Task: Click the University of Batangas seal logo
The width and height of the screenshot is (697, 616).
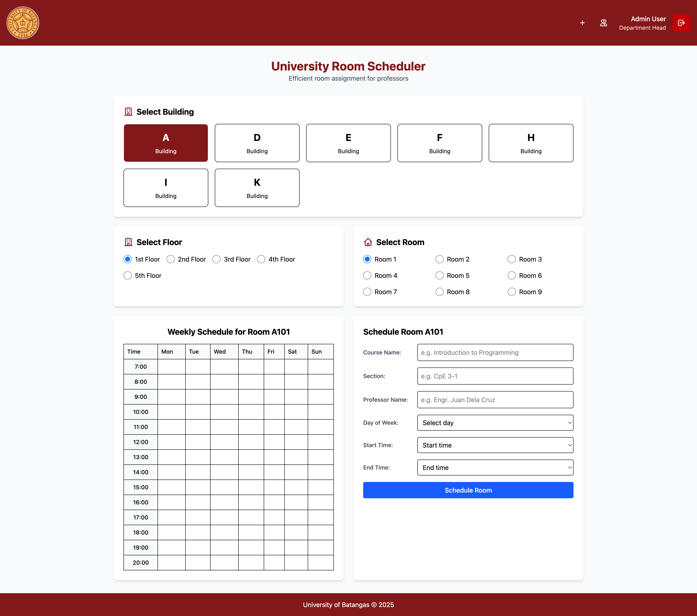Action: click(22, 22)
